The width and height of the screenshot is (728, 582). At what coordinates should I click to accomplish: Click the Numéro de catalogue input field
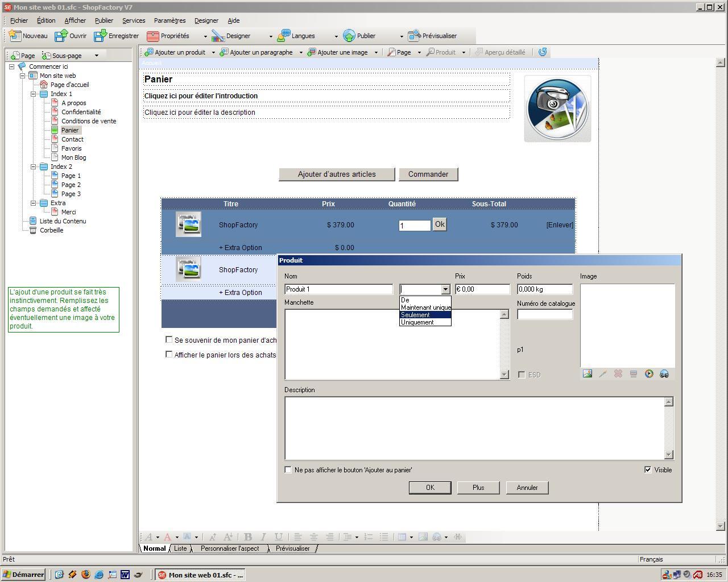click(544, 314)
